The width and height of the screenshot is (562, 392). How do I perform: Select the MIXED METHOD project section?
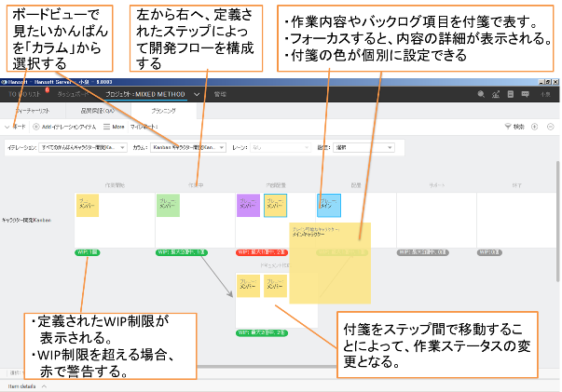pyautogui.click(x=145, y=94)
